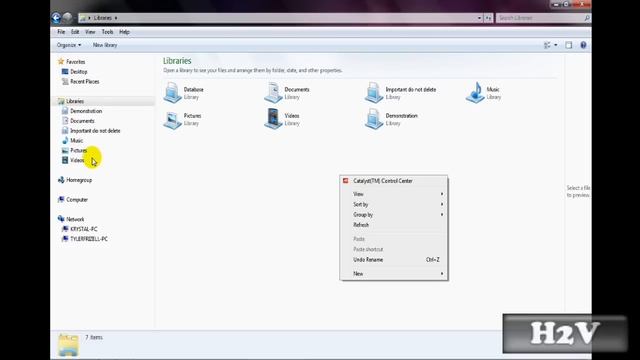Click the Favorites star icon in sidebar
The height and width of the screenshot is (360, 640).
(x=61, y=62)
